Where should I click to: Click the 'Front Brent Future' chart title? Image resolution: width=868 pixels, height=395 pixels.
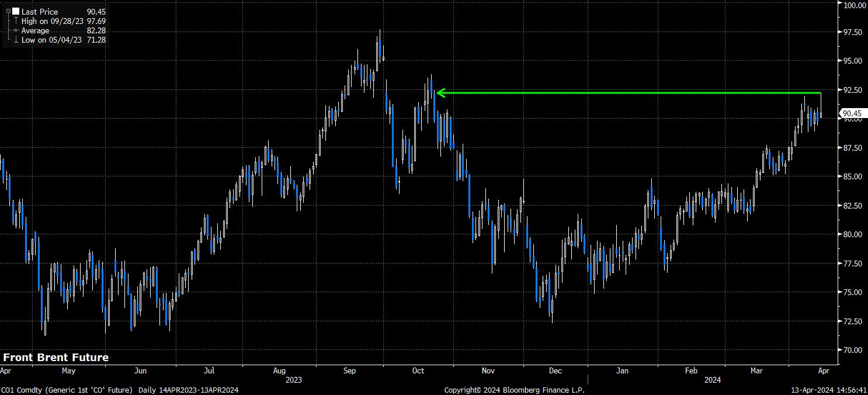(x=56, y=357)
